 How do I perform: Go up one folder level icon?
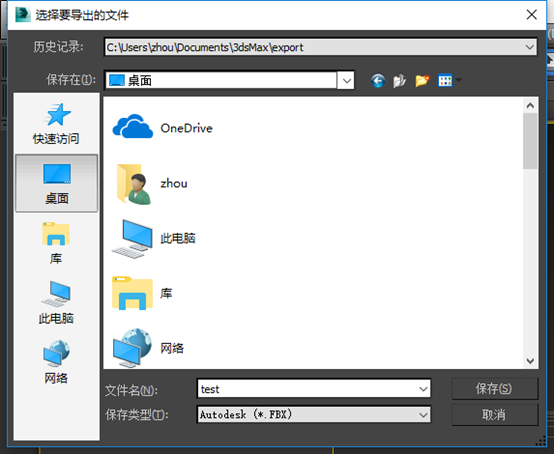coord(400,81)
